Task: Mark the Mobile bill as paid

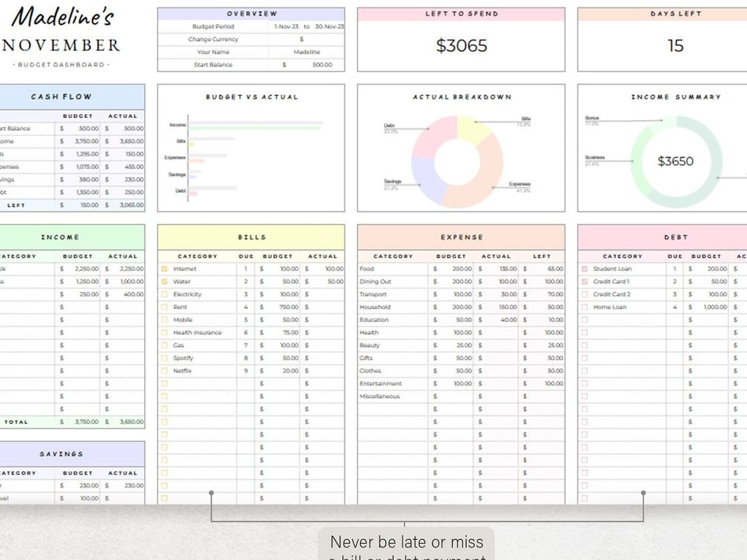Action: point(164,320)
